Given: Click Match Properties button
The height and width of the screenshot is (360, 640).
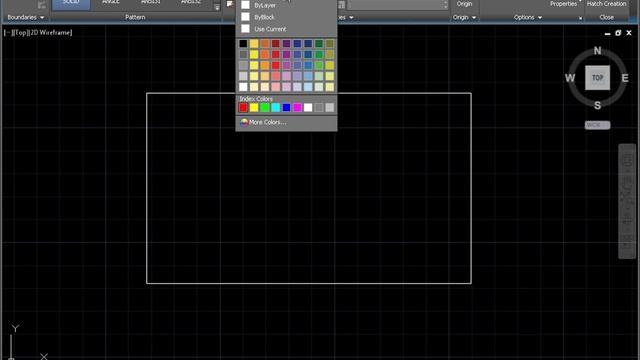Looking at the screenshot, I should click(563, 4).
